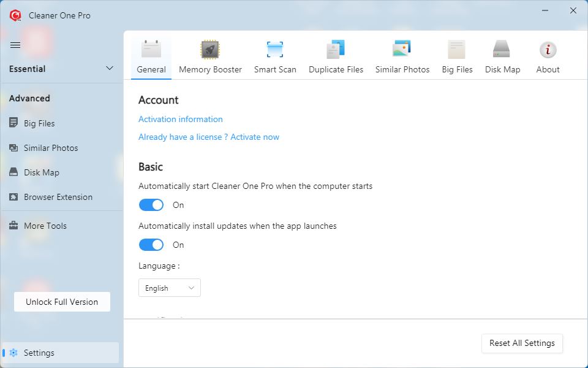Open the English language dropdown

coord(170,288)
